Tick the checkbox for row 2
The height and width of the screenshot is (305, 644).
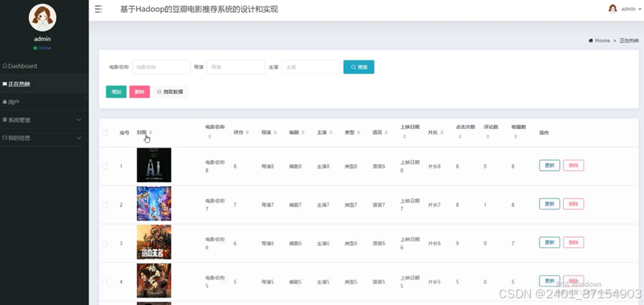coord(105,204)
